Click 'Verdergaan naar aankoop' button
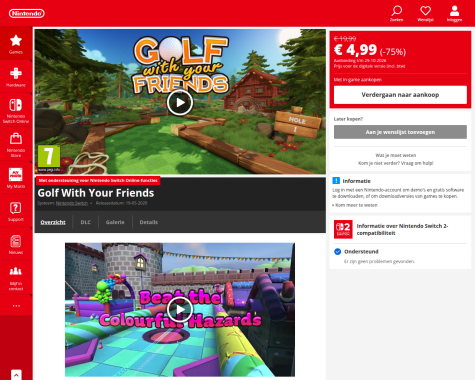The image size is (475, 380). click(400, 95)
